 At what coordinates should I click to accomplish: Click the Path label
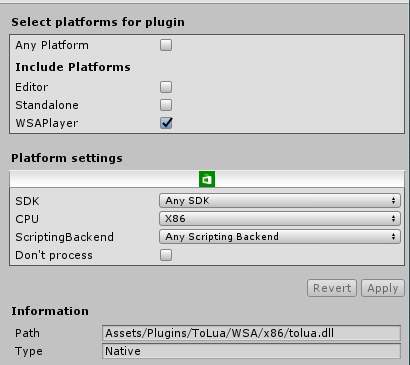27,333
